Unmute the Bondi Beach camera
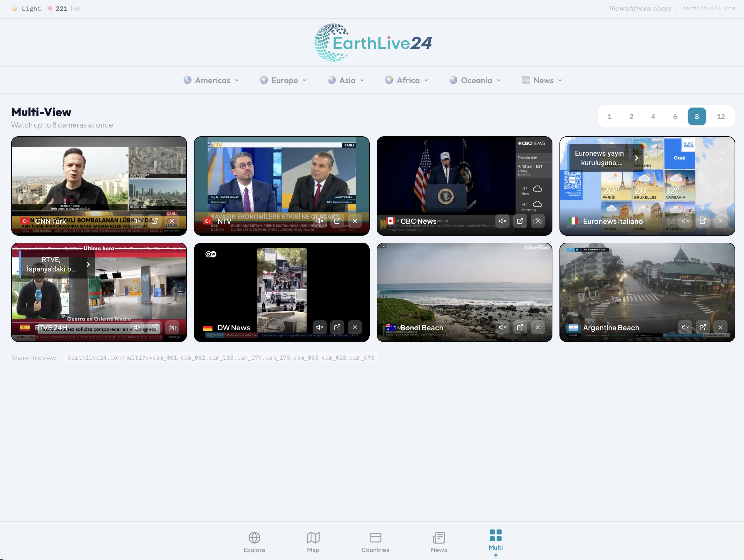744x560 pixels. (x=502, y=327)
